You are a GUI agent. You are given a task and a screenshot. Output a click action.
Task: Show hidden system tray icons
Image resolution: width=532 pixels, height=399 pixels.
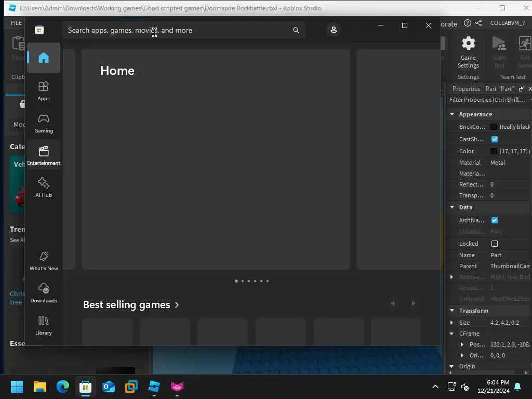coord(435,387)
